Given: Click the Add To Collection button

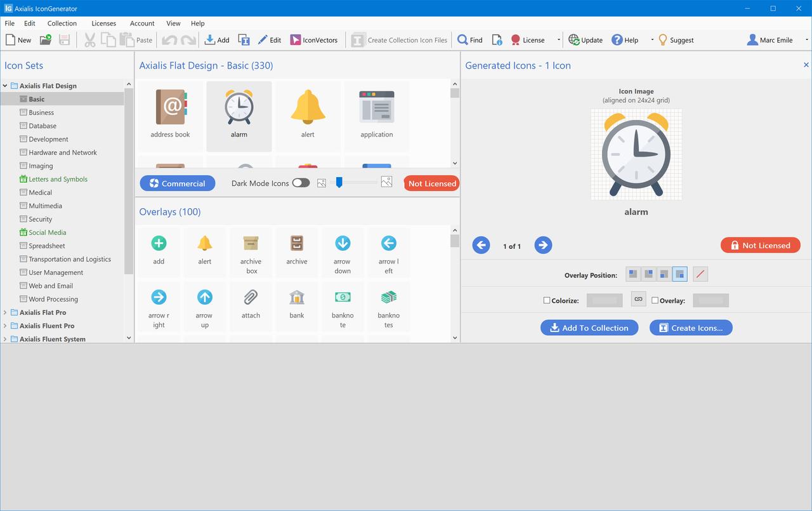Looking at the screenshot, I should point(589,328).
